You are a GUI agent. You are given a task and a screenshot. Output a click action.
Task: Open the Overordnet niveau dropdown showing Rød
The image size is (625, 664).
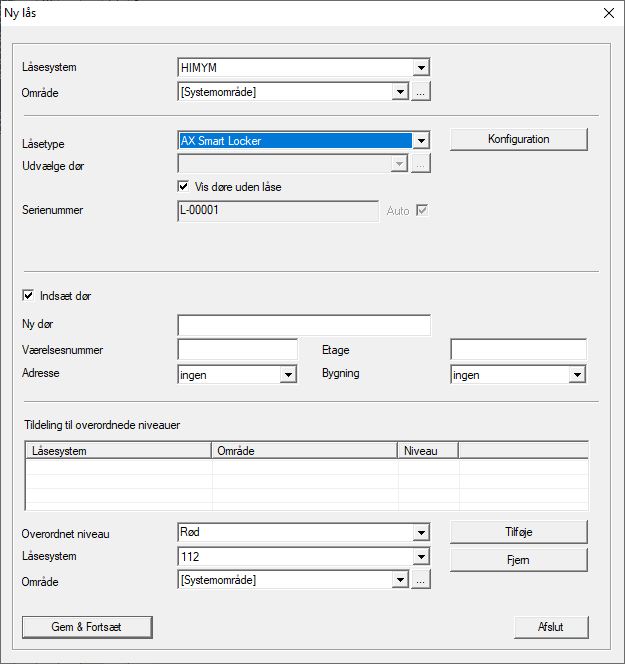(421, 533)
